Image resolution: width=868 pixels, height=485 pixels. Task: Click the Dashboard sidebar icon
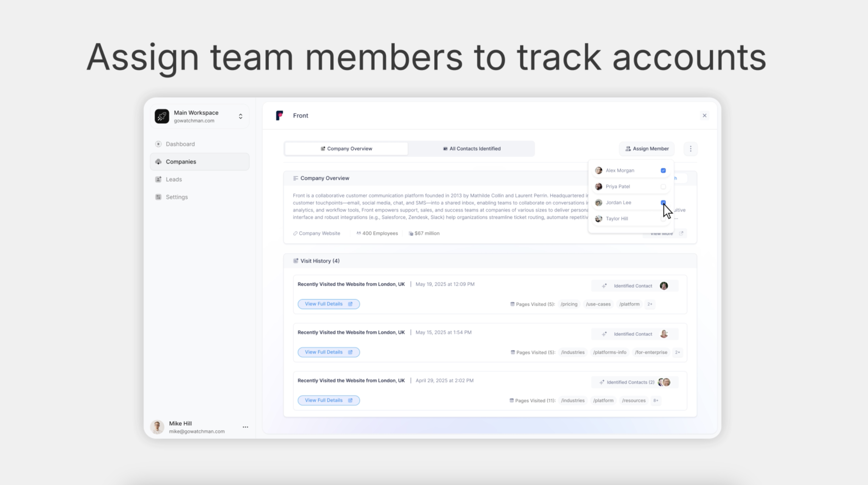click(x=158, y=144)
